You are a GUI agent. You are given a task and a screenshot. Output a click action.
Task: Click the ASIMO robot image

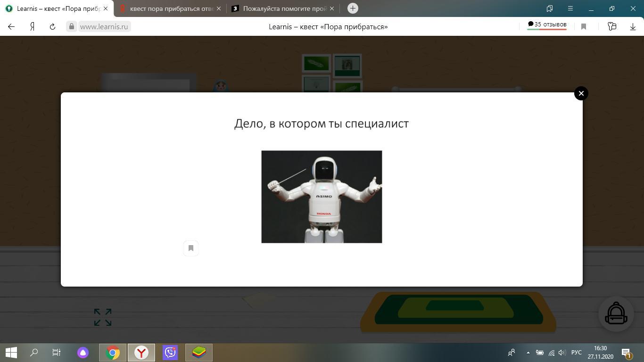click(322, 197)
